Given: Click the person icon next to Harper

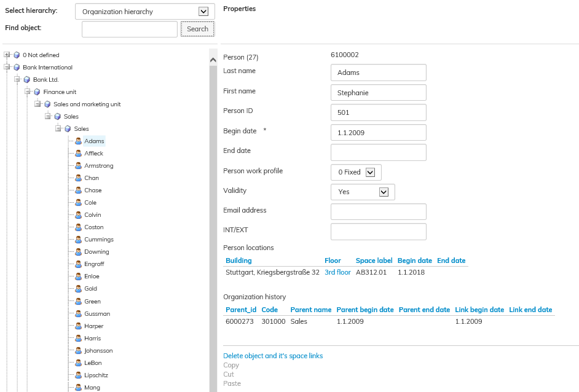Looking at the screenshot, I should (x=79, y=326).
